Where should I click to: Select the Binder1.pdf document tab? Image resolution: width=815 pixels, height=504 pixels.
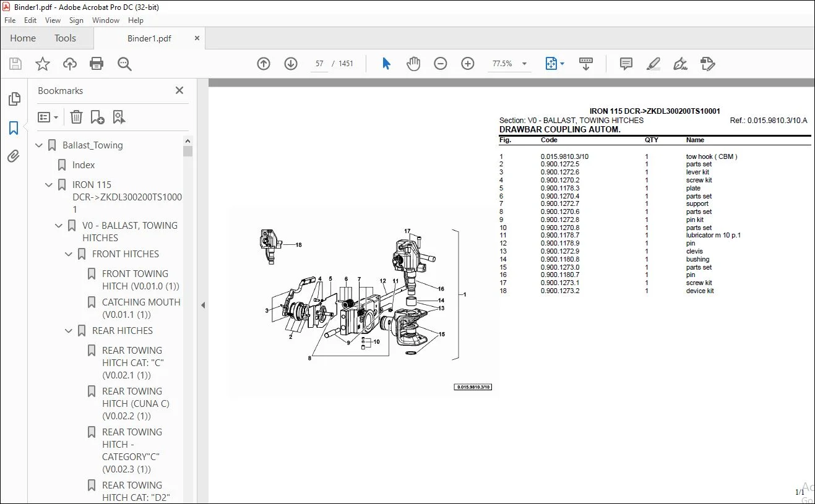click(x=149, y=38)
